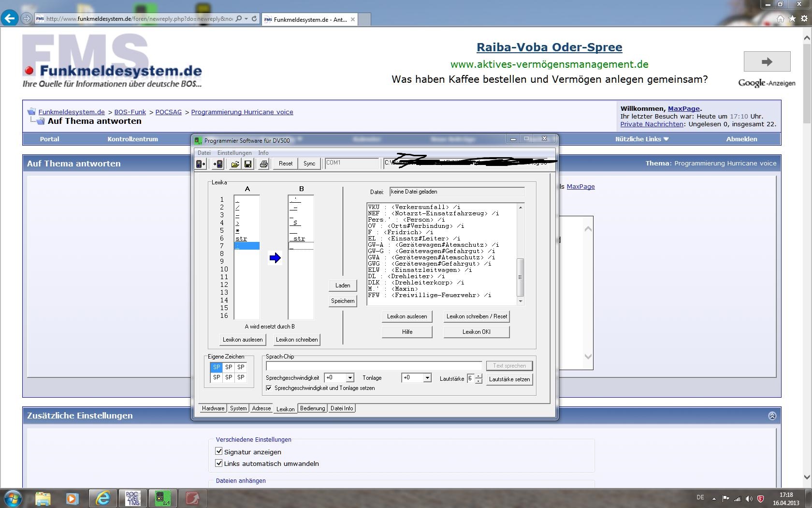Open file with the folder icon

point(235,164)
